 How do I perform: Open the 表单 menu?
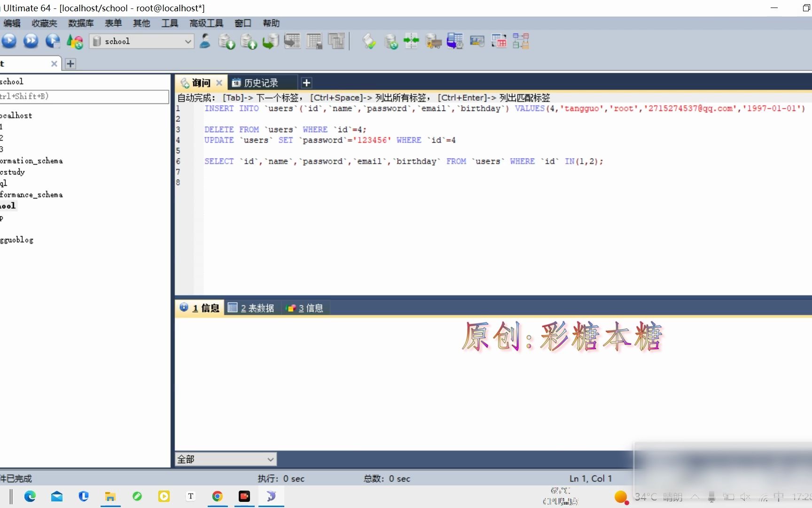113,23
